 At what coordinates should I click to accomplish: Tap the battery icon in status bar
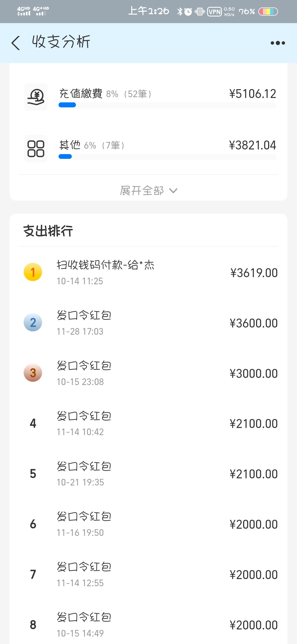click(268, 12)
